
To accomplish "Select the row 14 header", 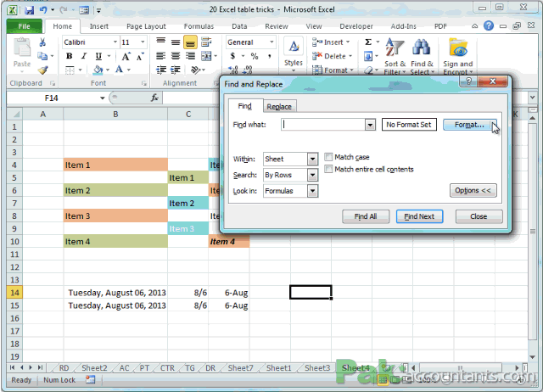I will (14, 293).
